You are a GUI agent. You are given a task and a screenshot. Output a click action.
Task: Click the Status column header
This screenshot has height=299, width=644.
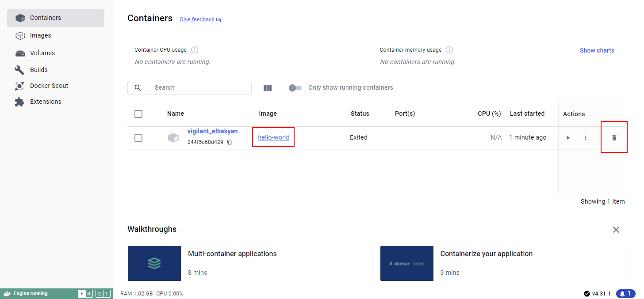click(x=360, y=114)
